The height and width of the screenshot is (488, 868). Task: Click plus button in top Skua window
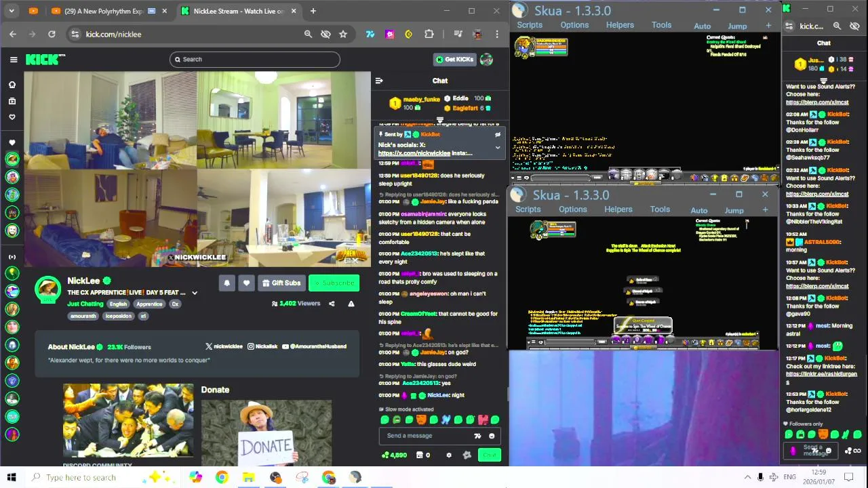point(768,26)
